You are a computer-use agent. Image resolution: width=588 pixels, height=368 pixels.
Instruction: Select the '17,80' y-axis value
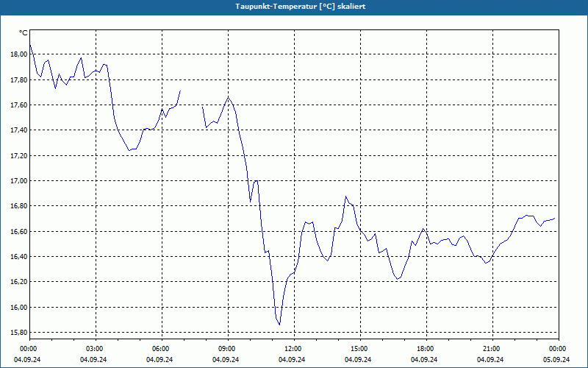(x=20, y=79)
